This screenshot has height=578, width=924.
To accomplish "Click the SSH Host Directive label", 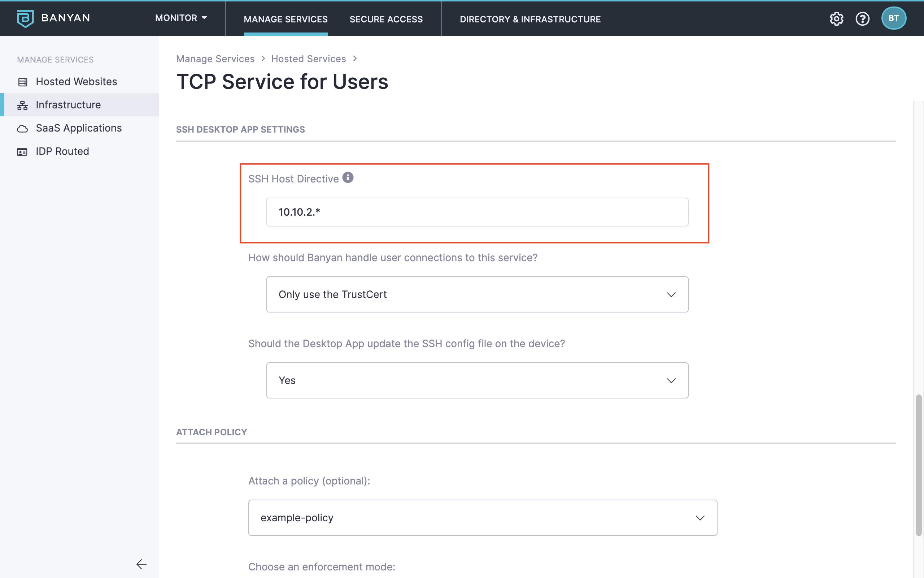I will 293,179.
